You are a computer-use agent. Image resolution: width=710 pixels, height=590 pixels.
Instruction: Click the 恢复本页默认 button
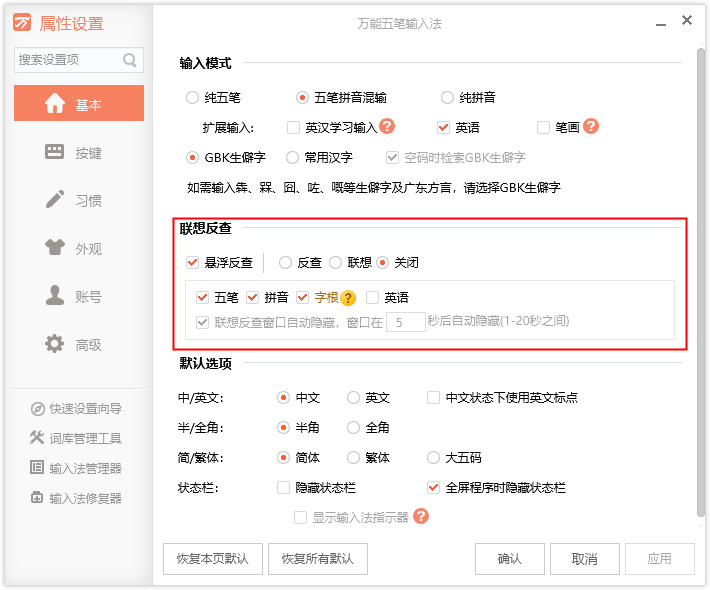click(x=213, y=559)
